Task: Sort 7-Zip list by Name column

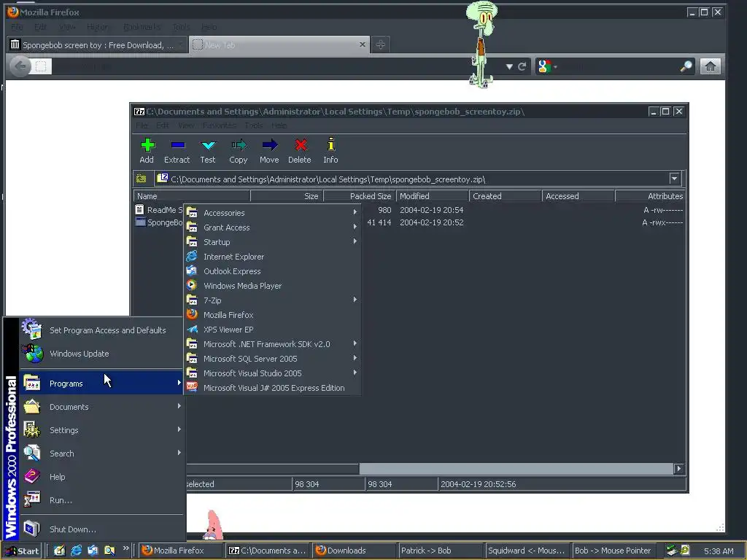Action: (x=192, y=196)
